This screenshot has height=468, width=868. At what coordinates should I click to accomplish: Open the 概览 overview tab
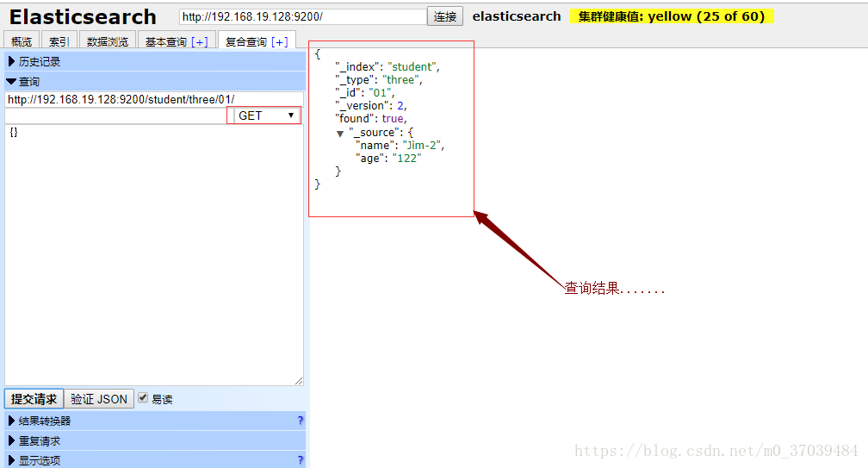(x=22, y=41)
